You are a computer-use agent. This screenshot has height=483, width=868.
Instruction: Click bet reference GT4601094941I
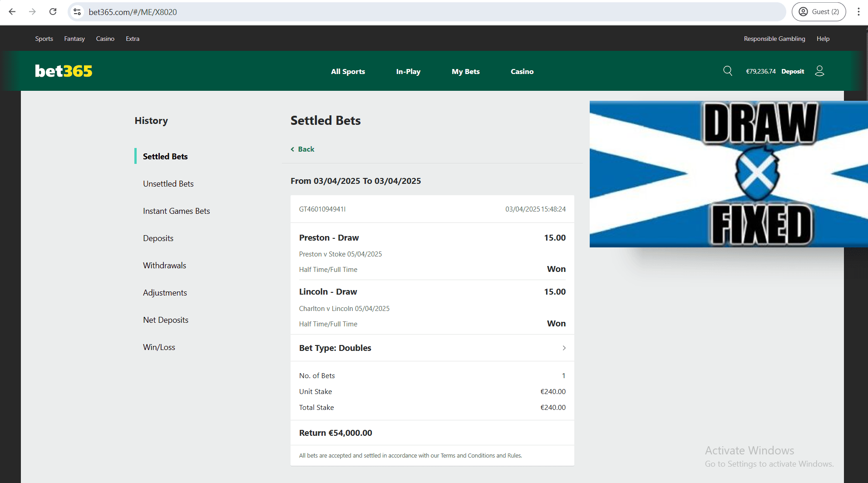[x=322, y=209]
